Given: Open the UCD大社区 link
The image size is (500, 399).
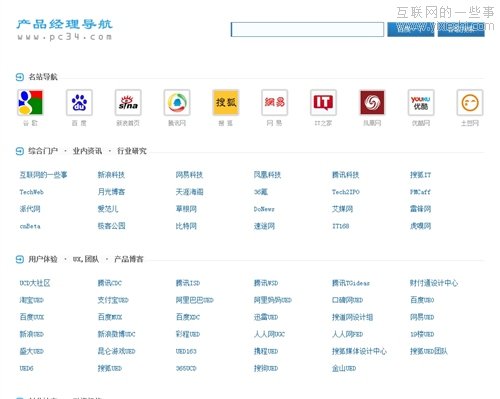Looking at the screenshot, I should pos(35,283).
